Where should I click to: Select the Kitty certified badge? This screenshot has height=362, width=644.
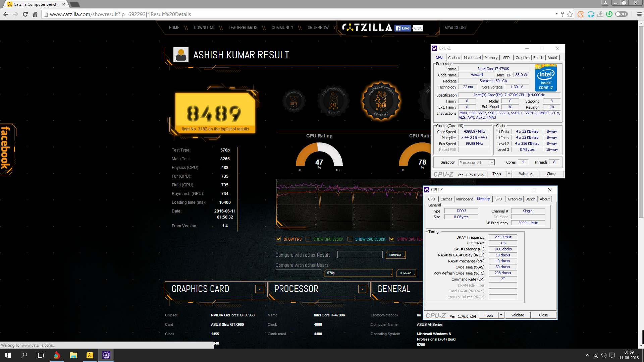click(x=294, y=101)
